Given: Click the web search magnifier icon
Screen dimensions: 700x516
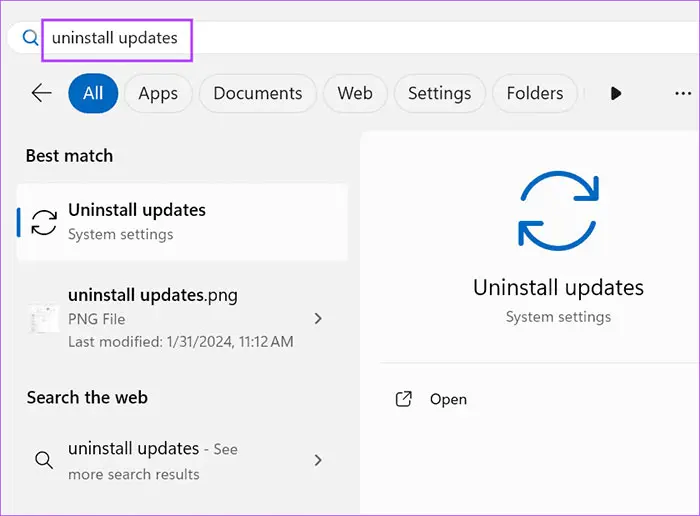Looking at the screenshot, I should (44, 460).
